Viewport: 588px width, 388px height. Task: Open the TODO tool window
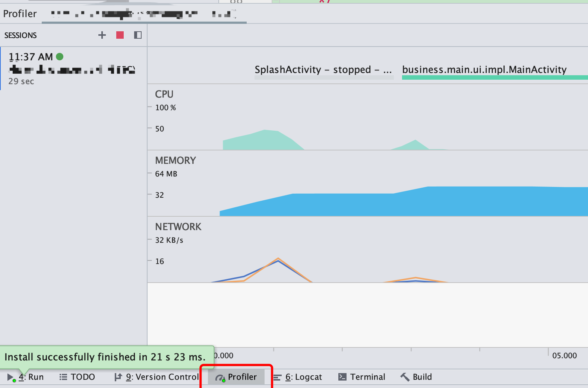point(77,377)
